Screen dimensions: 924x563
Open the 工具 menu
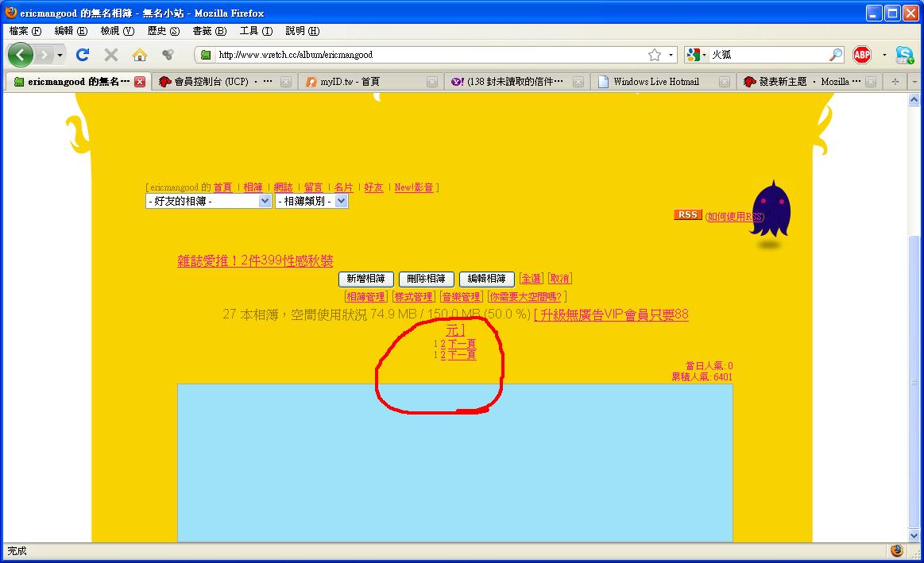(256, 31)
